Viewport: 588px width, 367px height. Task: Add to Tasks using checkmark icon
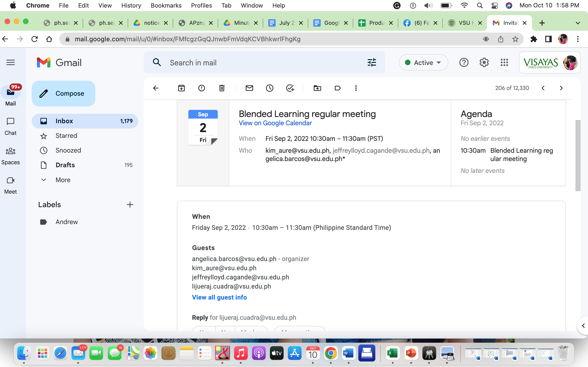(x=290, y=88)
